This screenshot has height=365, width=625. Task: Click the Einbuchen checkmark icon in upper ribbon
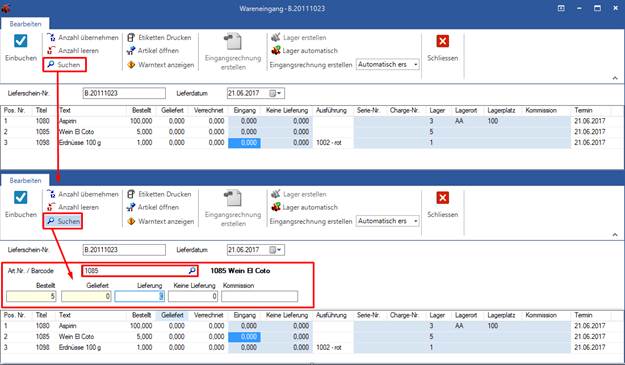coord(21,41)
